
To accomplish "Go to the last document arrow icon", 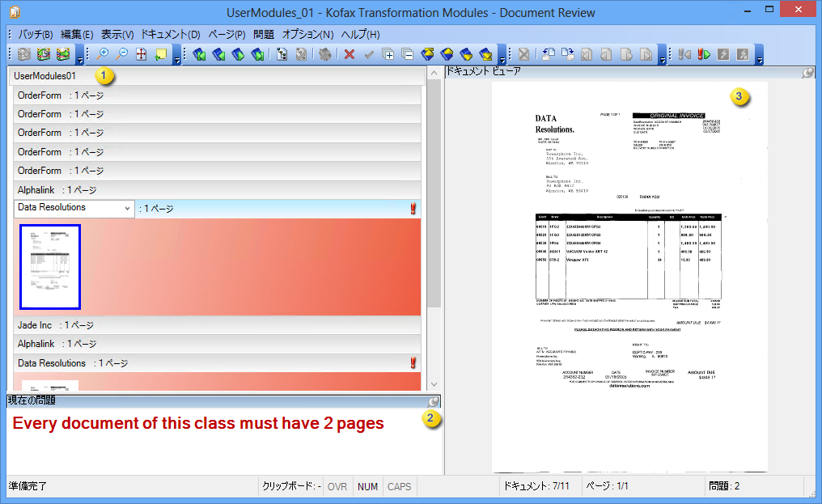I will pyautogui.click(x=257, y=54).
